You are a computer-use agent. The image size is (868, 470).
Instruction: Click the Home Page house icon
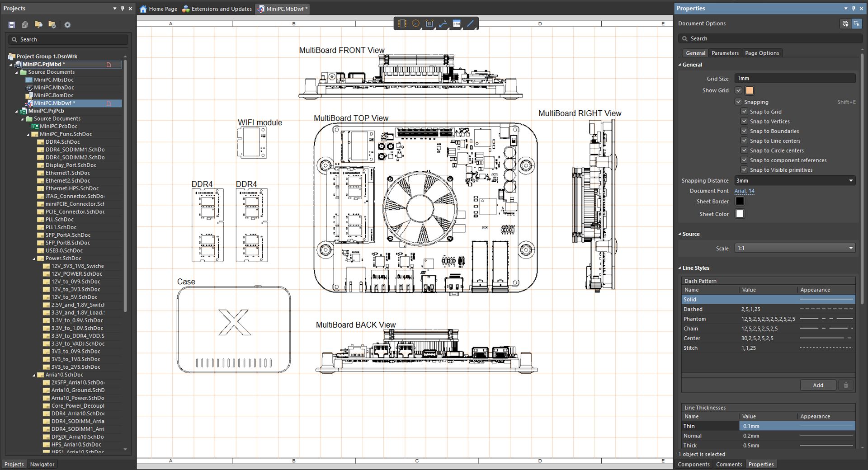143,9
